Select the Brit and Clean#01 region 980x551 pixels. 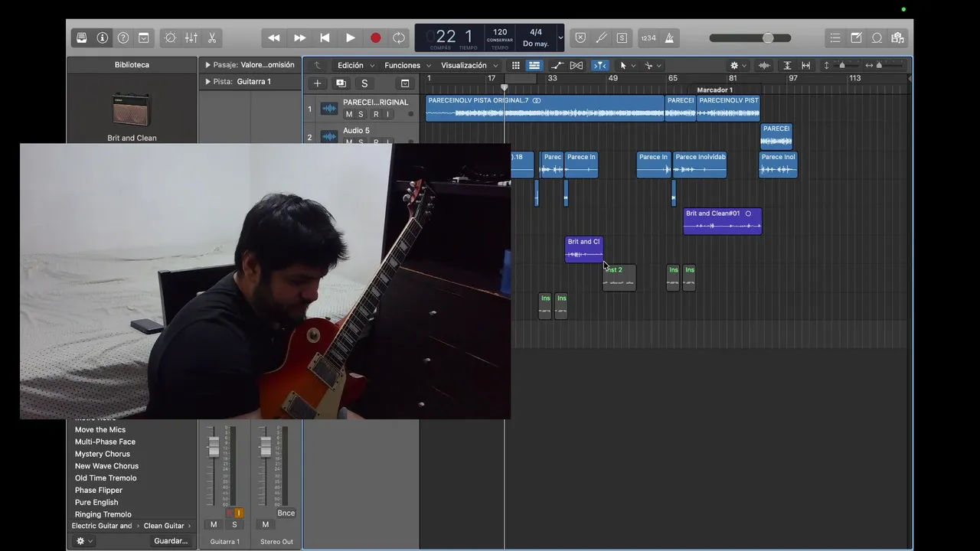[722, 221]
